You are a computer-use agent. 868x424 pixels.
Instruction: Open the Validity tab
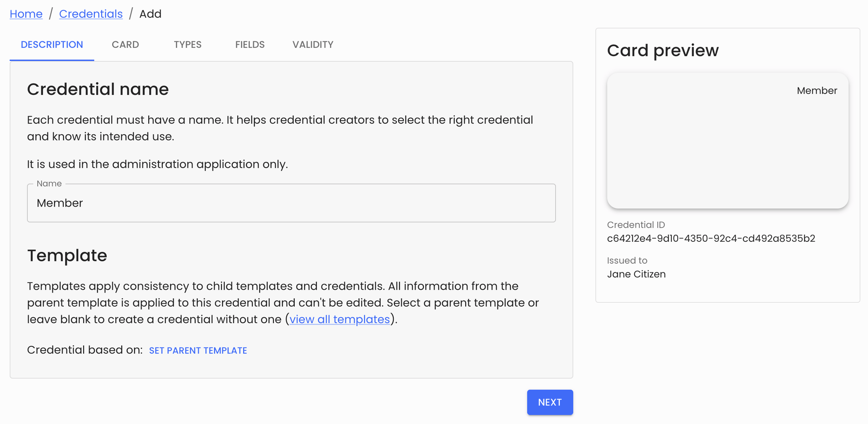313,45
